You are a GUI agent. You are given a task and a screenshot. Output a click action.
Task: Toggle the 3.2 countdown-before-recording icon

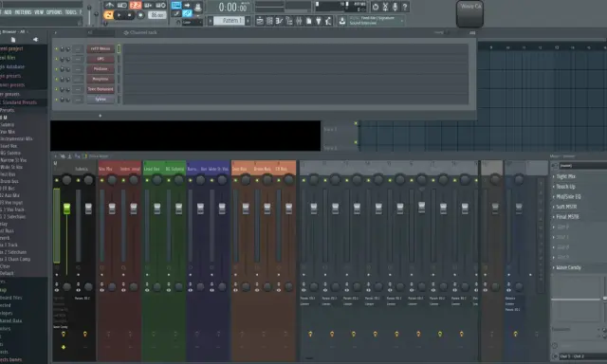pos(136,6)
